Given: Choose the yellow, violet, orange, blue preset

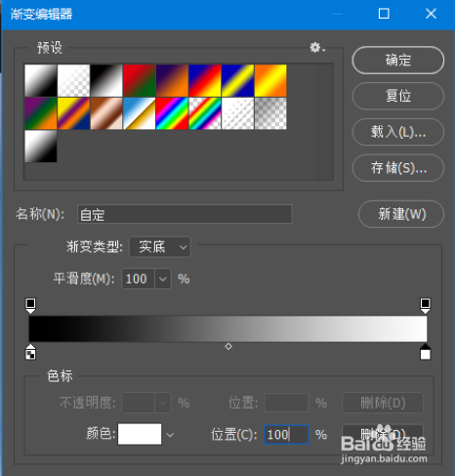Looking at the screenshot, I should coord(73,113).
